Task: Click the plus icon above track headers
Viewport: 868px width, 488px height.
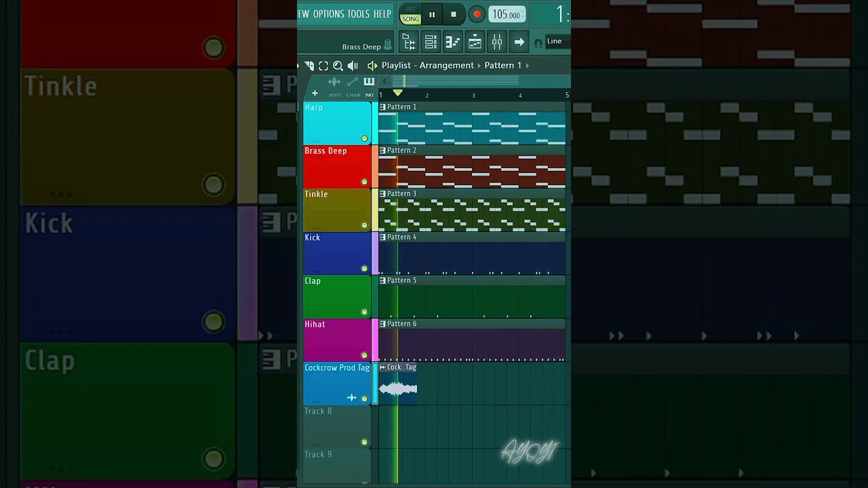Action: click(315, 94)
